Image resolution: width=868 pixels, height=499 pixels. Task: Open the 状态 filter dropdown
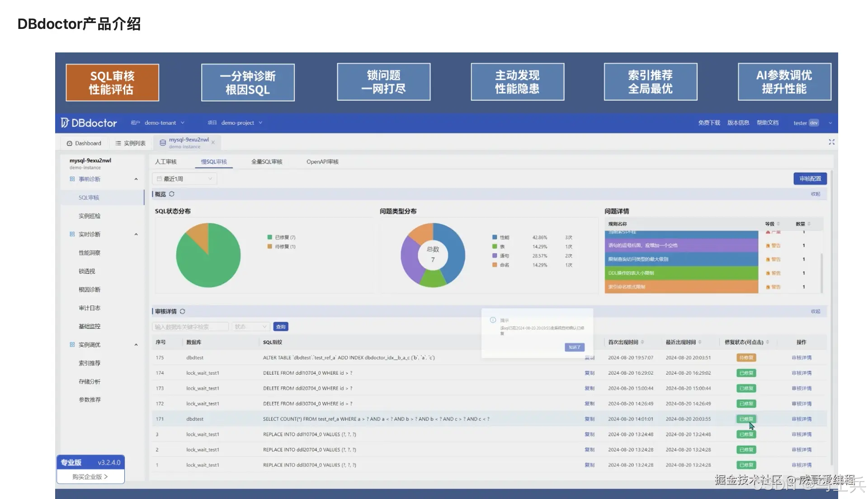click(x=250, y=327)
